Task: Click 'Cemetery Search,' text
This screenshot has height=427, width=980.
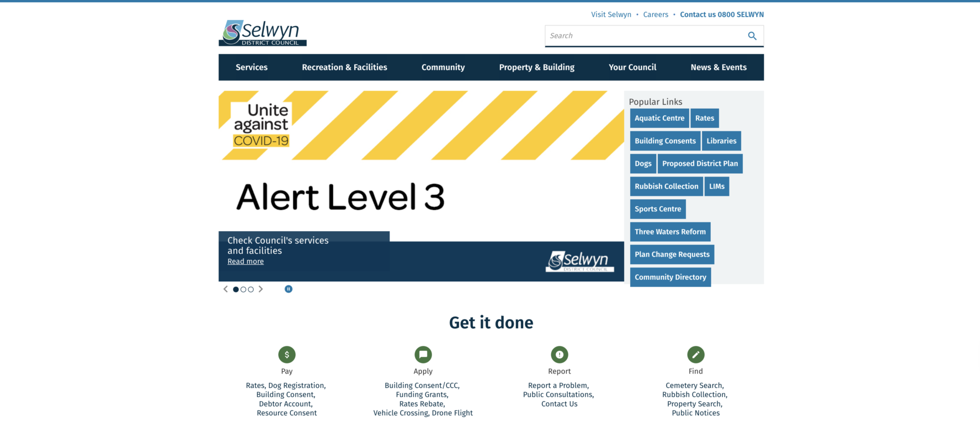Action: (695, 386)
